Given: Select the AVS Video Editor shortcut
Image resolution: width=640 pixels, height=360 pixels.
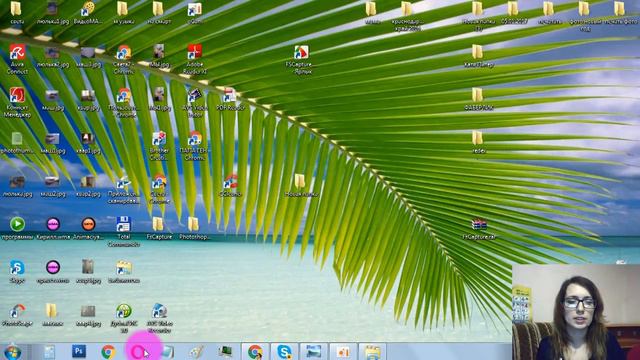Looking at the screenshot, I should click(195, 102).
